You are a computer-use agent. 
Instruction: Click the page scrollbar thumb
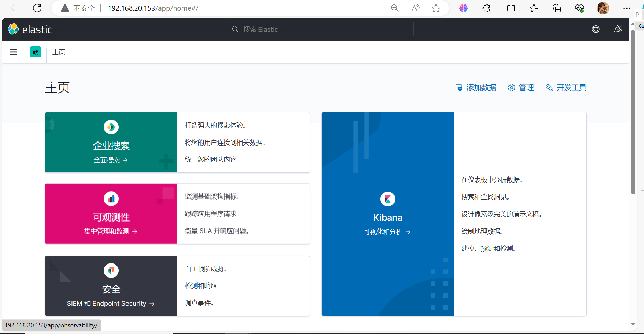coord(633,112)
